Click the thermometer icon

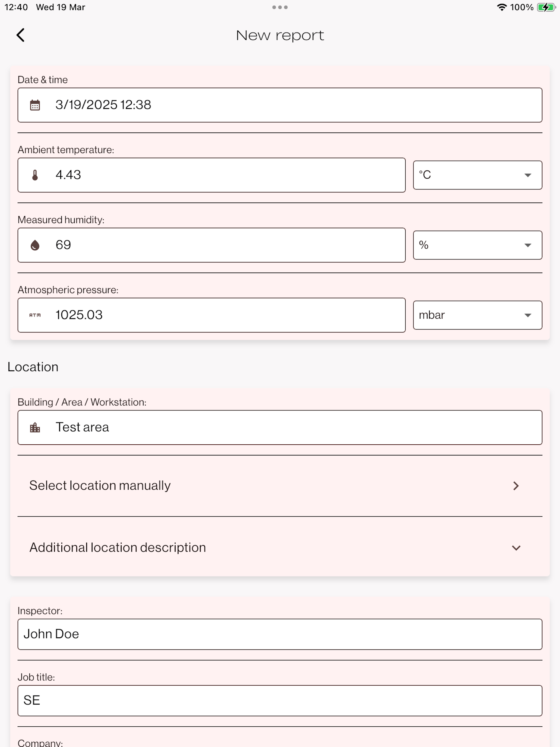(35, 175)
